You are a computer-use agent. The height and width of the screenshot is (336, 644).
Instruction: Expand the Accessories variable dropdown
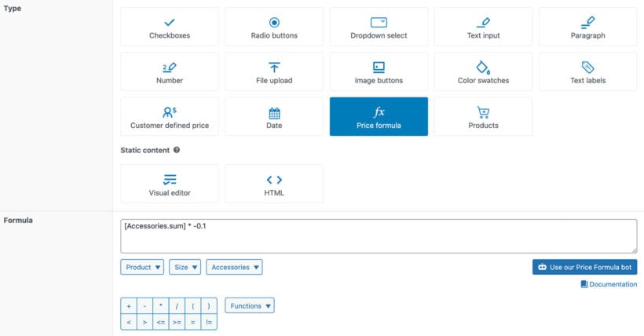coord(234,267)
